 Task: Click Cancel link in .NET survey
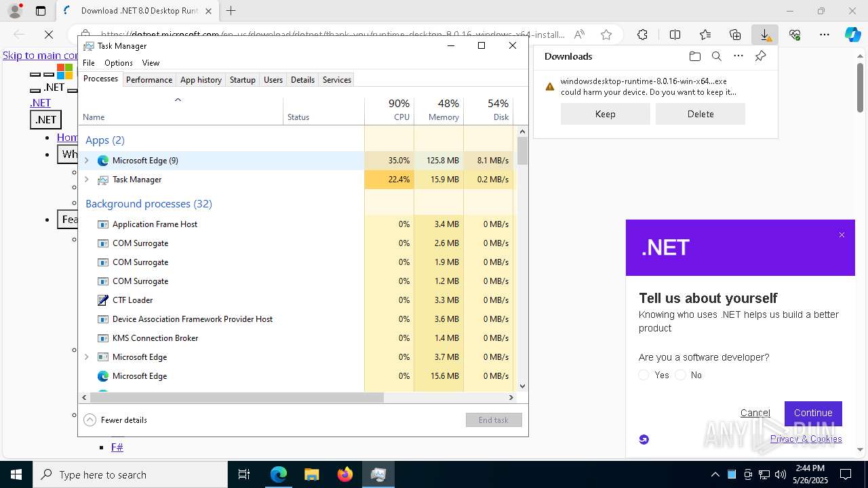coord(755,413)
